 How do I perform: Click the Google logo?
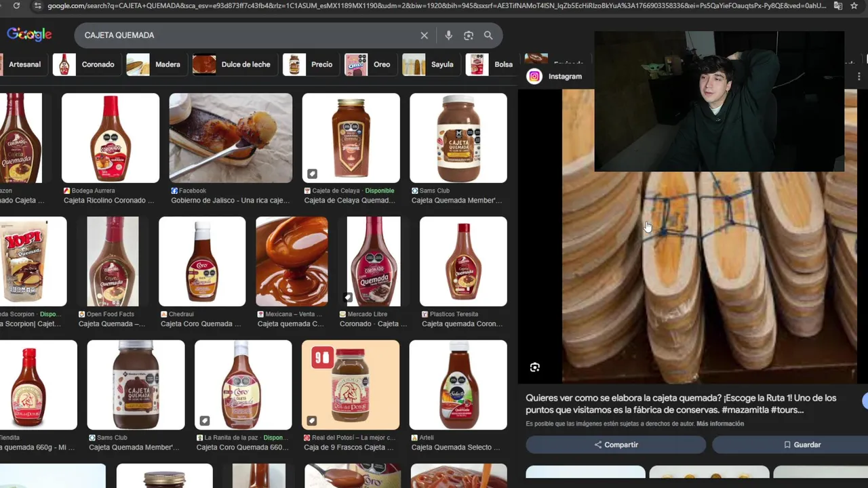click(x=29, y=35)
